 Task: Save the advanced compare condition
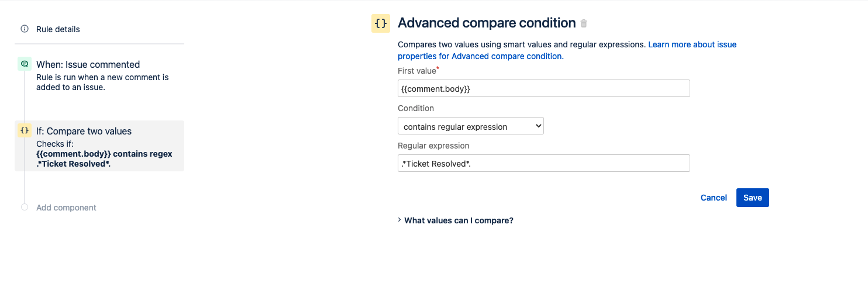click(753, 198)
